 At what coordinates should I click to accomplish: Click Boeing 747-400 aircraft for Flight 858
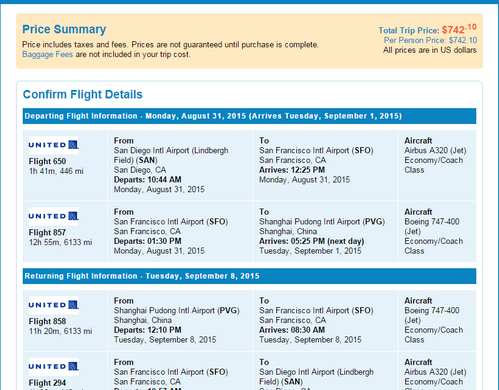tap(432, 315)
